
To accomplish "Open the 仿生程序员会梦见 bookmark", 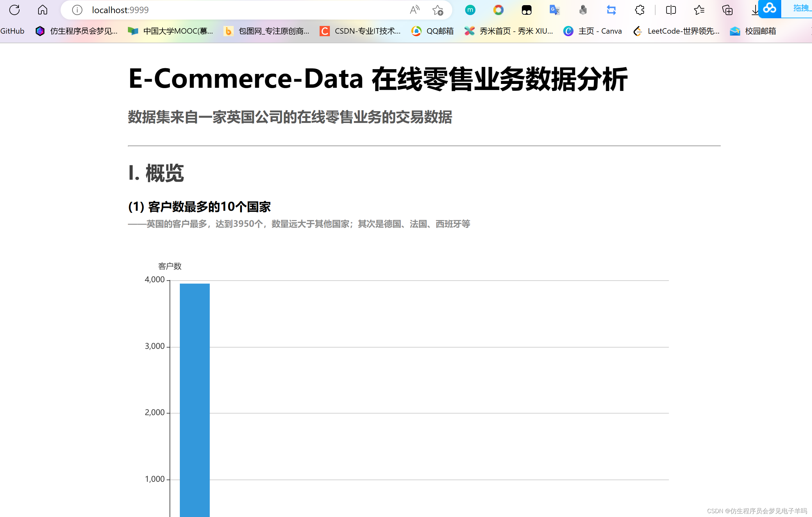I will point(77,31).
